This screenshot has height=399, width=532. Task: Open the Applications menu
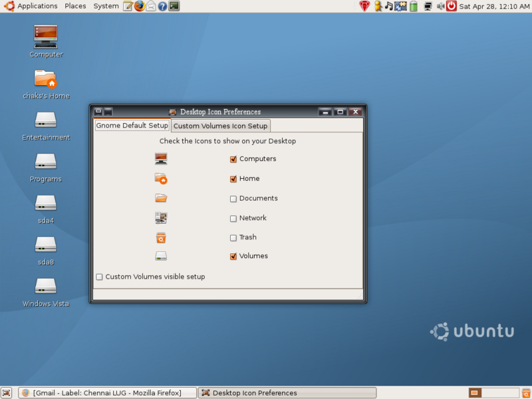pyautogui.click(x=37, y=6)
